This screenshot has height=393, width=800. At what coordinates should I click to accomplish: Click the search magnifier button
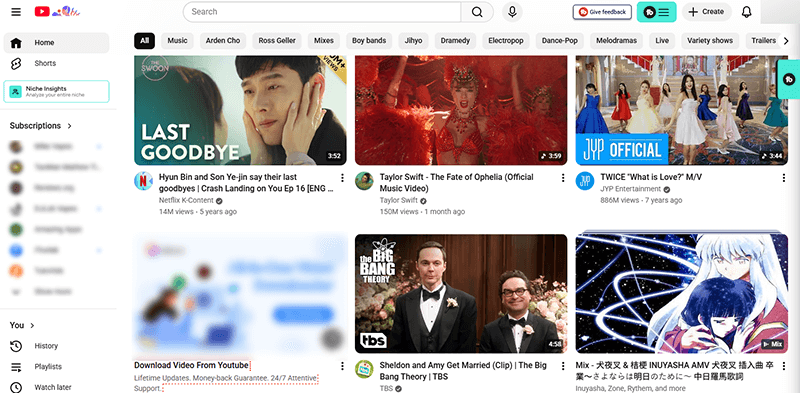click(477, 12)
